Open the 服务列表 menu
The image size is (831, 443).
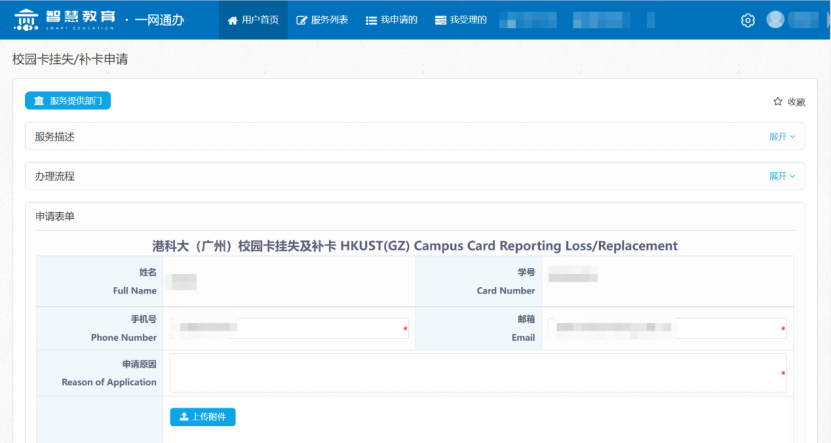coord(322,20)
